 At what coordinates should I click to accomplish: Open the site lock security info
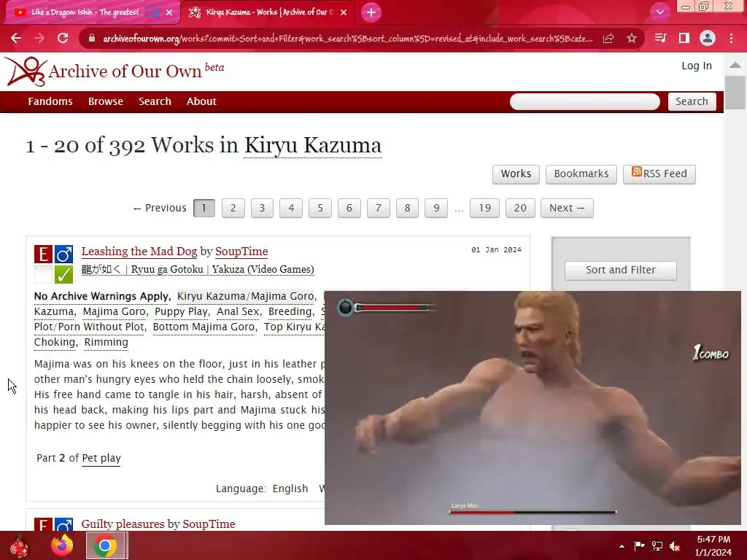click(92, 39)
